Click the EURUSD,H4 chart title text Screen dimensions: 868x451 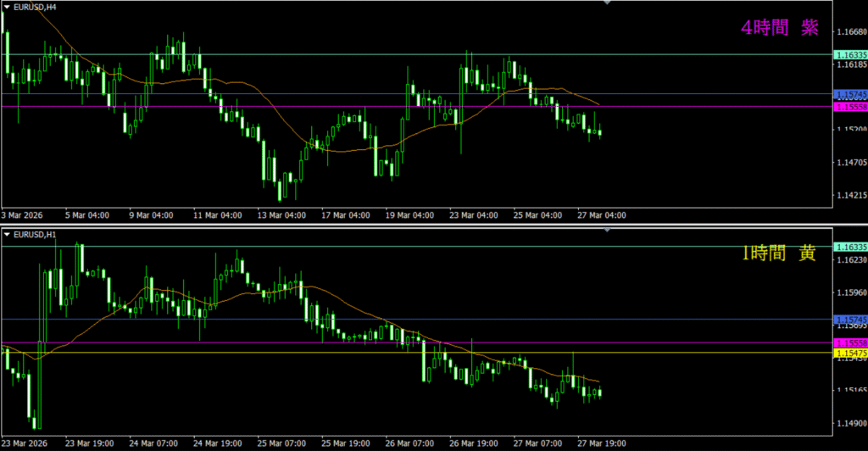pyautogui.click(x=35, y=7)
